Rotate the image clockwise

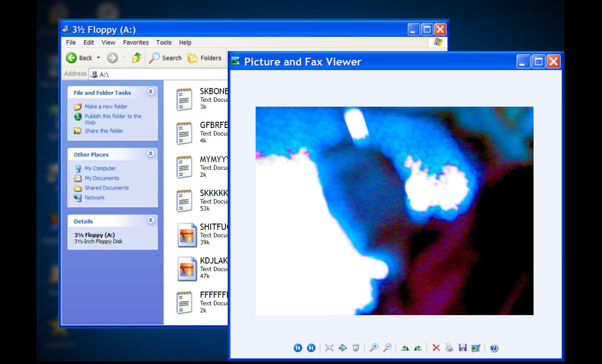[x=405, y=348]
